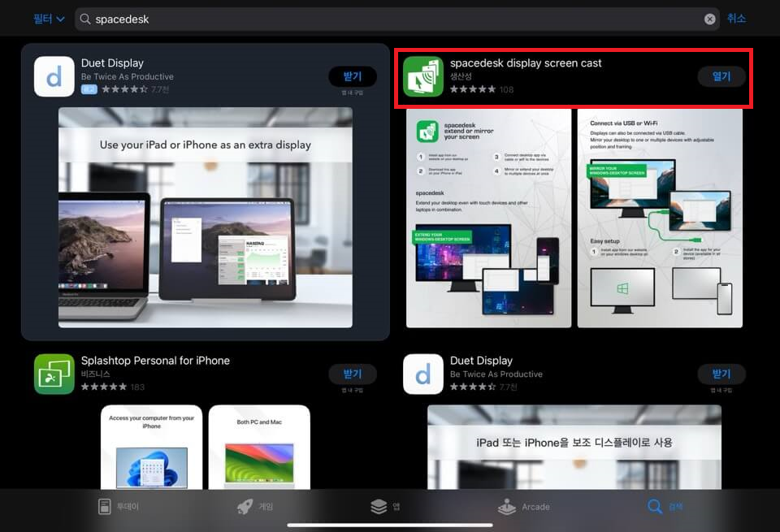Click the Splashtop Personal for iPhone title
The width and height of the screenshot is (780, 532).
pyautogui.click(x=155, y=361)
